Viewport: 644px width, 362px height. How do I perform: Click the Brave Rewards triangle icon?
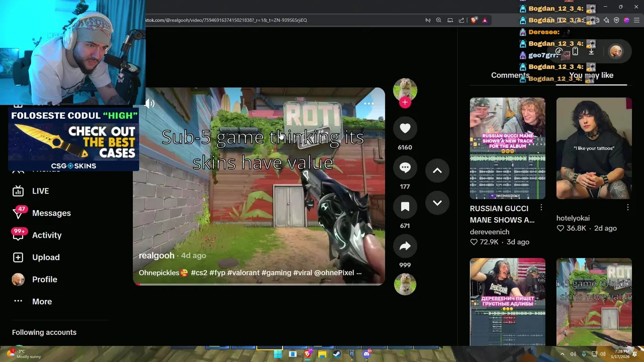point(485,20)
